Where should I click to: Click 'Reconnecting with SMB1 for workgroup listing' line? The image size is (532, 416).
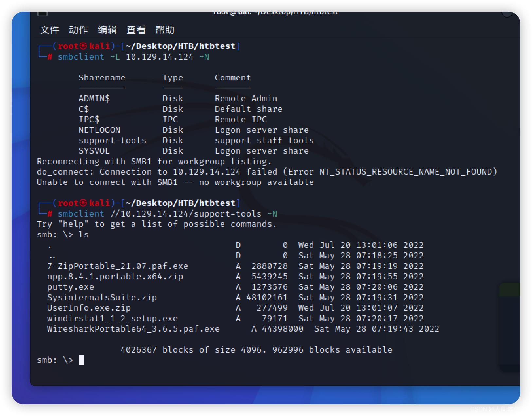[154, 161]
